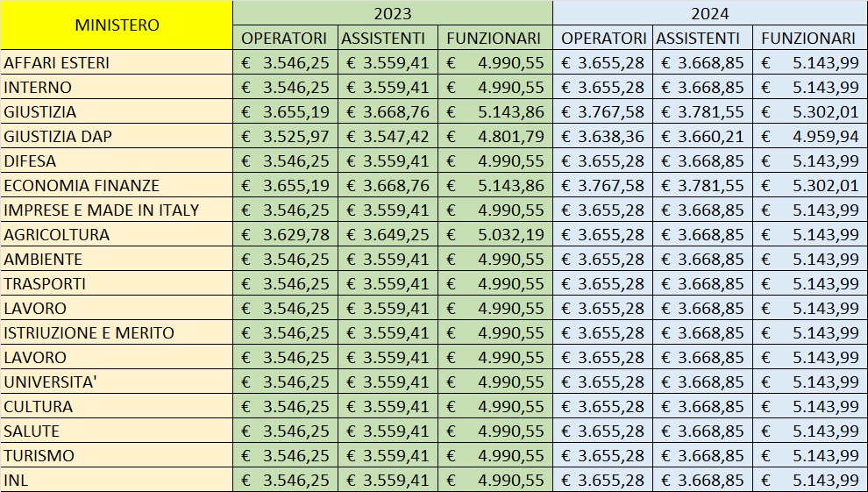Select DIFESA's 2023 FUNZIONARI amount

(494, 160)
